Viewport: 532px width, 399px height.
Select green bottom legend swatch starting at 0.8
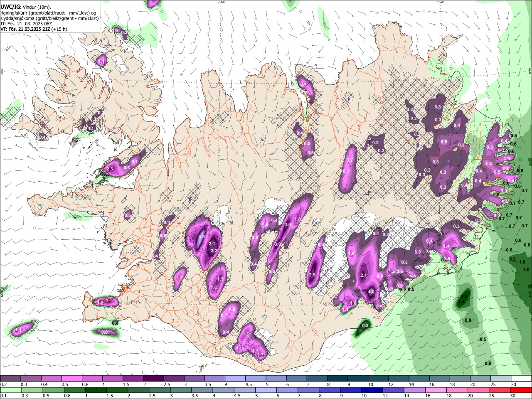(x=74, y=390)
